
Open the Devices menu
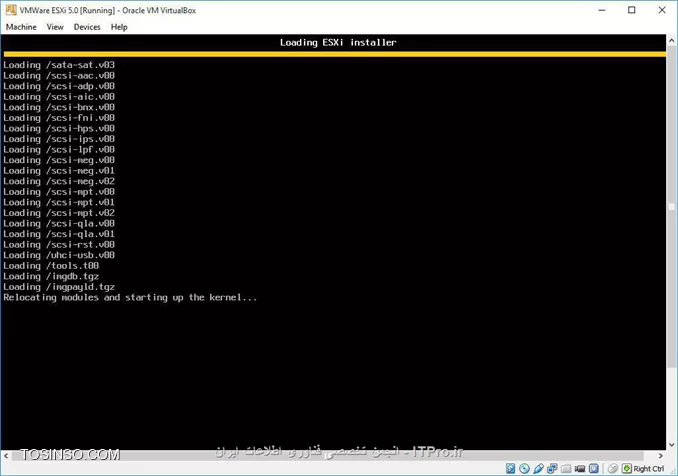87,27
